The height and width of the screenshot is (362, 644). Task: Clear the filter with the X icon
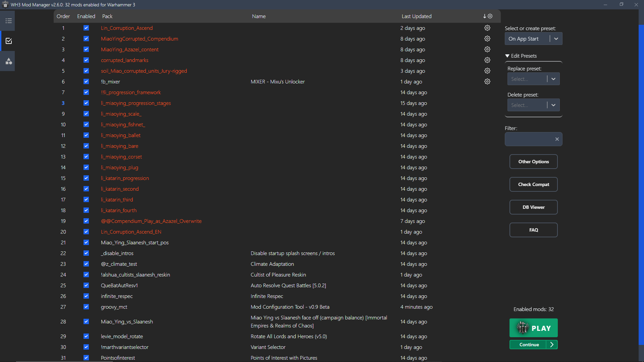[x=557, y=139]
